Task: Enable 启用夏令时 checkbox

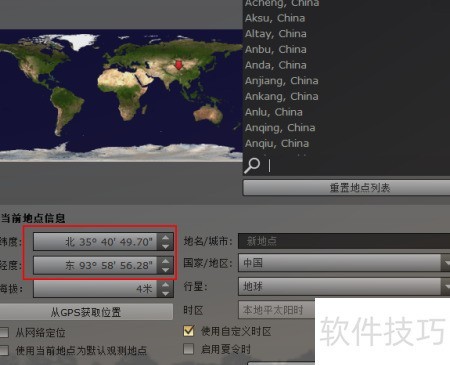Action: (189, 349)
